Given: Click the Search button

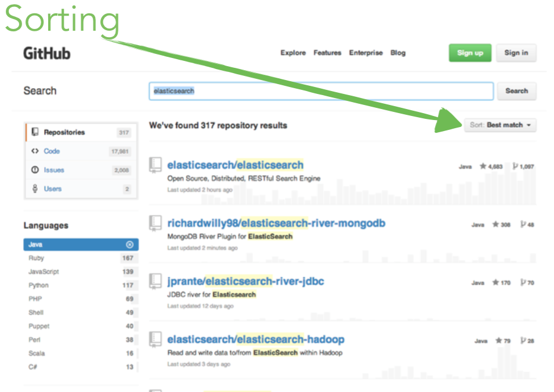Looking at the screenshot, I should pyautogui.click(x=516, y=91).
